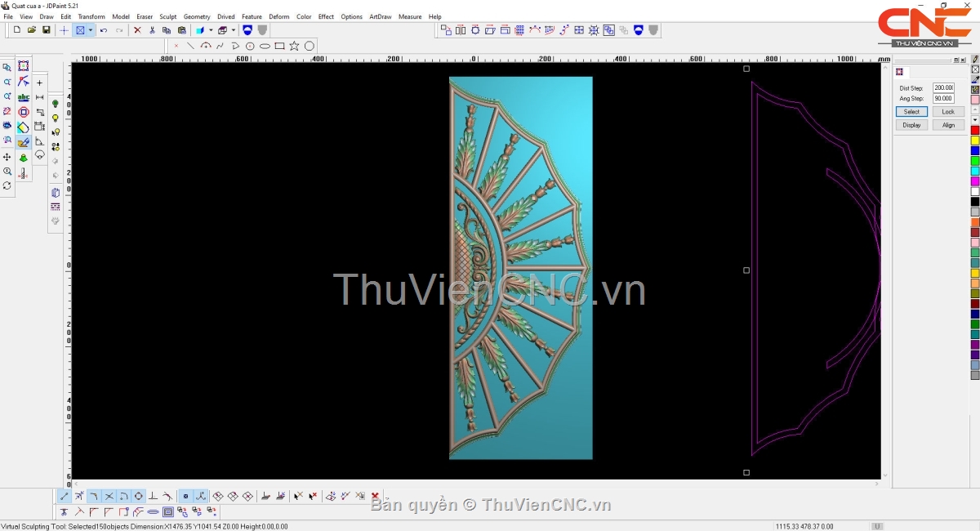Click the abc Text tool icon
The width and height of the screenshot is (980, 531).
23,97
